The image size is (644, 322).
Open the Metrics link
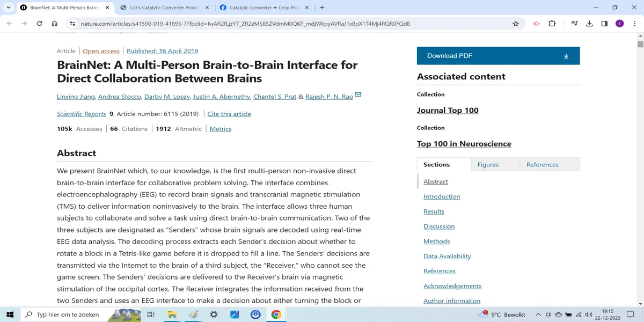tap(221, 129)
